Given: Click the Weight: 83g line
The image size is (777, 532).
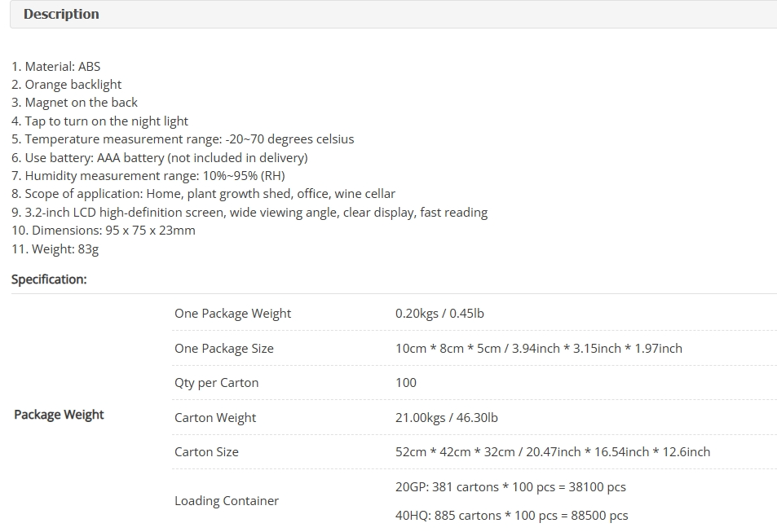Looking at the screenshot, I should [x=55, y=248].
